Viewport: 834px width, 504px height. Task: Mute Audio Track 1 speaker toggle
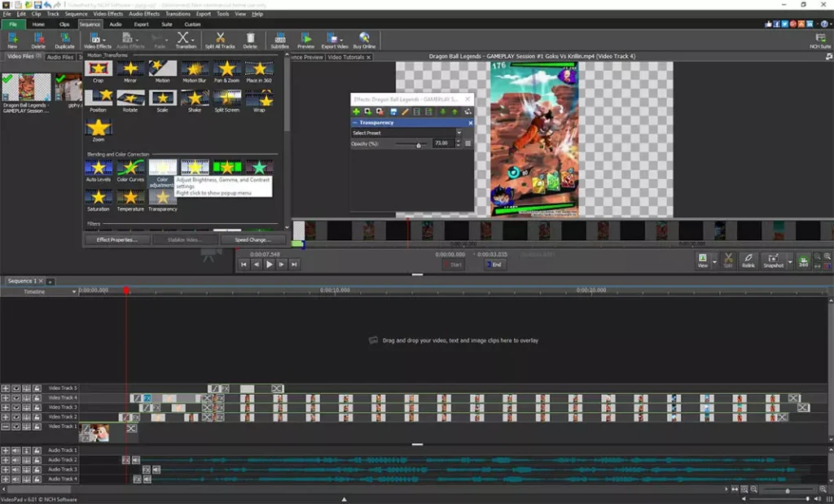coord(16,450)
